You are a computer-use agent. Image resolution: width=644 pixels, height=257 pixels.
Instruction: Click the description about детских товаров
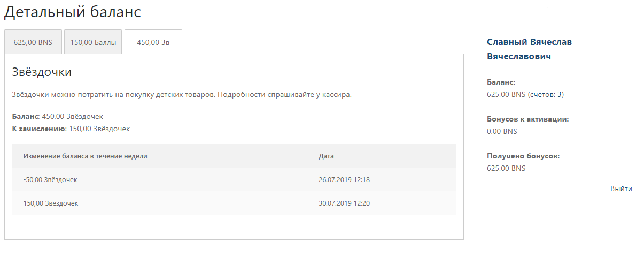pyautogui.click(x=182, y=95)
